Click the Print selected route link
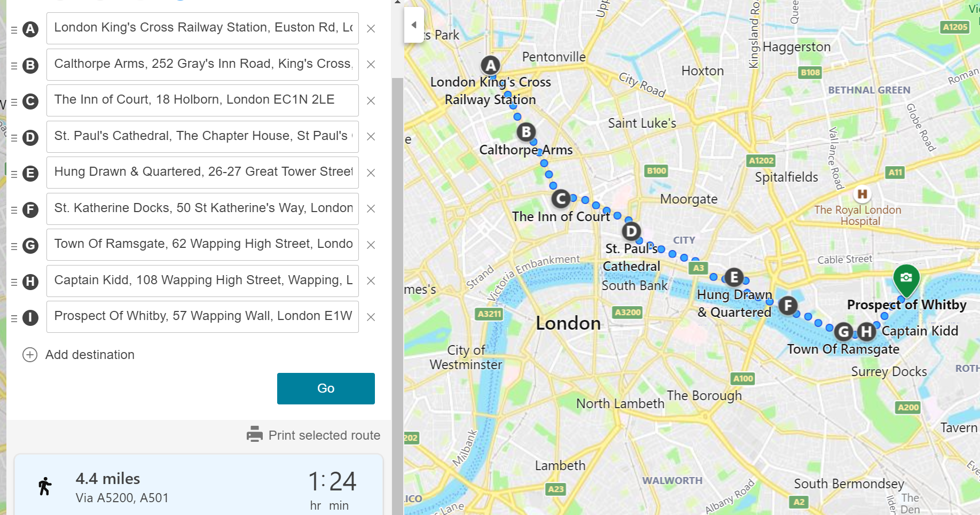The image size is (980, 515). 324,435
